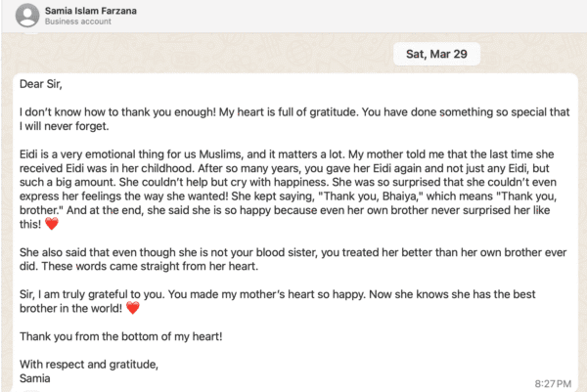The height and width of the screenshot is (392, 587).
Task: Click the line starting "She also said that even though"
Action: (x=293, y=252)
